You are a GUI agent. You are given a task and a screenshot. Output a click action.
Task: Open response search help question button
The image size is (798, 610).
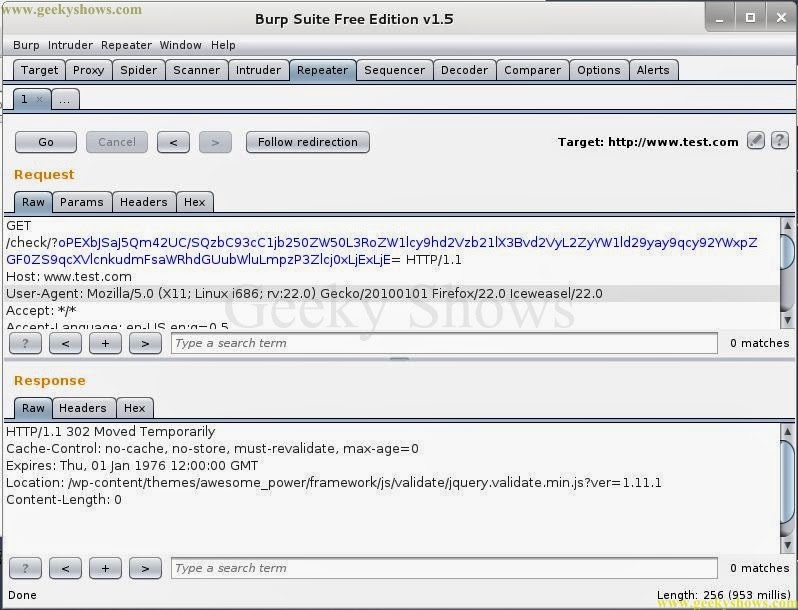point(25,568)
